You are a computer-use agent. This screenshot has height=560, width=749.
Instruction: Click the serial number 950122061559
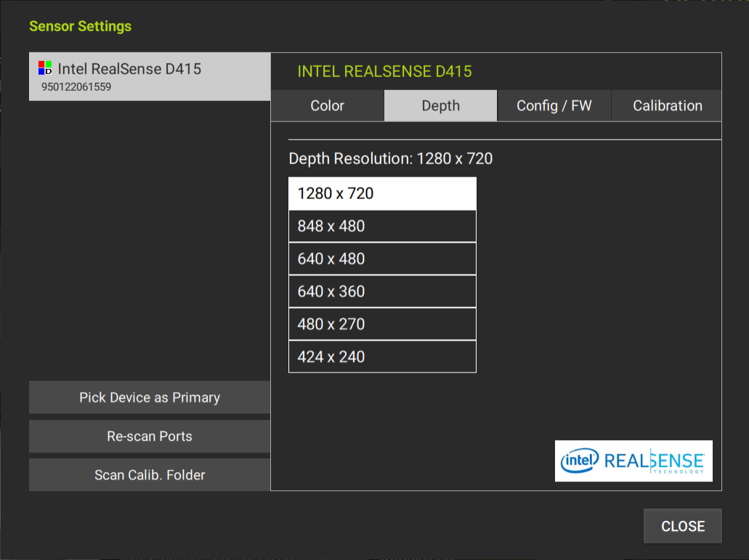pos(76,87)
